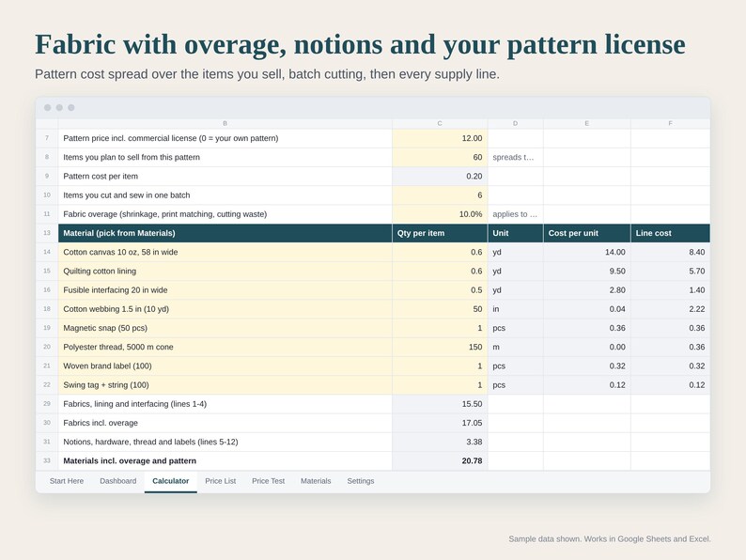This screenshot has width=746, height=560.
Task: Select Polyester thread 5000 m cone cell
Action: pos(225,348)
